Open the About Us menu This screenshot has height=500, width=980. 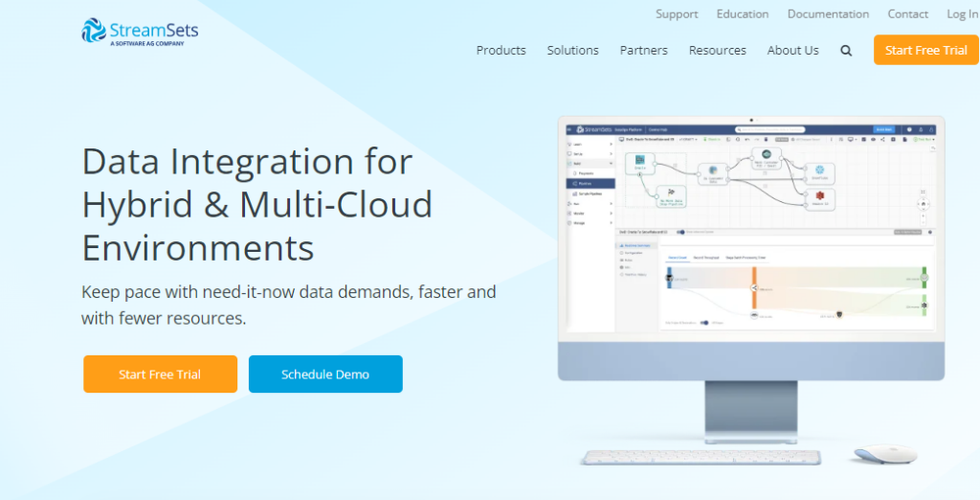click(793, 50)
